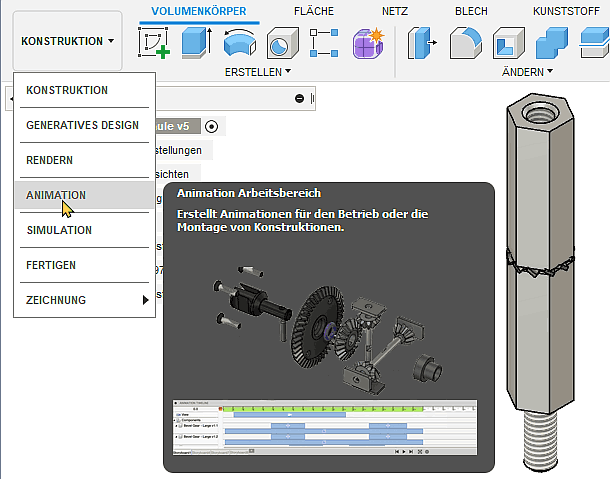Image resolution: width=610 pixels, height=479 pixels.
Task: Click the rectangular Pattern tool icon
Action: pyautogui.click(x=325, y=44)
